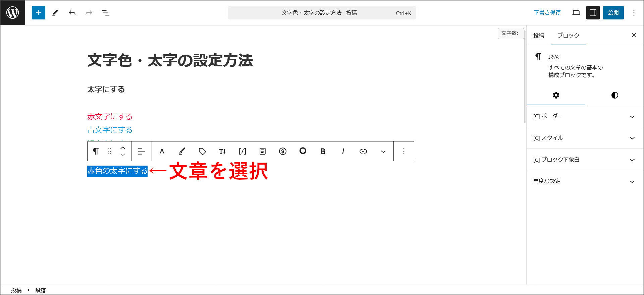Open the block inserter plus button
The height and width of the screenshot is (295, 644).
tap(39, 13)
